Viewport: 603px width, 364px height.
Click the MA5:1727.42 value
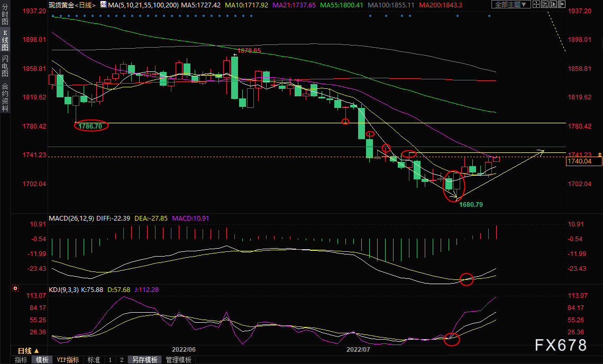click(201, 5)
